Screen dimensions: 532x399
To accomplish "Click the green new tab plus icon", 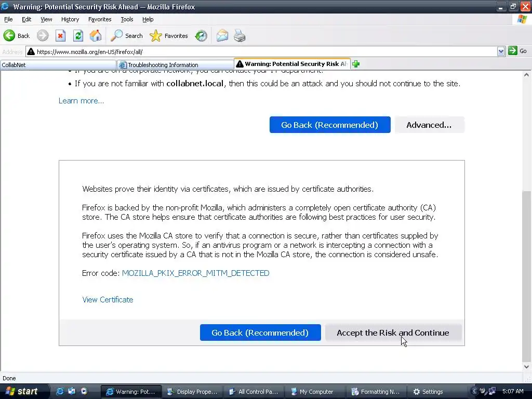I will 356,64.
